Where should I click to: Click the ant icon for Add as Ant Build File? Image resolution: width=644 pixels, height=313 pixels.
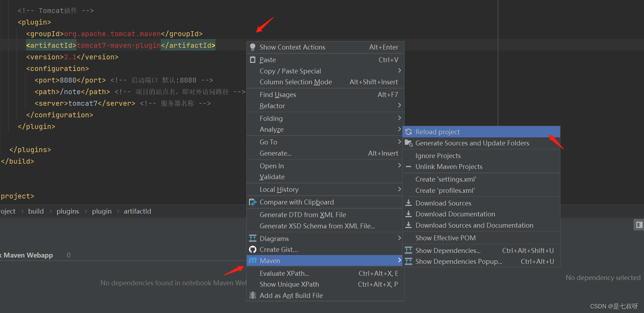[x=252, y=295]
